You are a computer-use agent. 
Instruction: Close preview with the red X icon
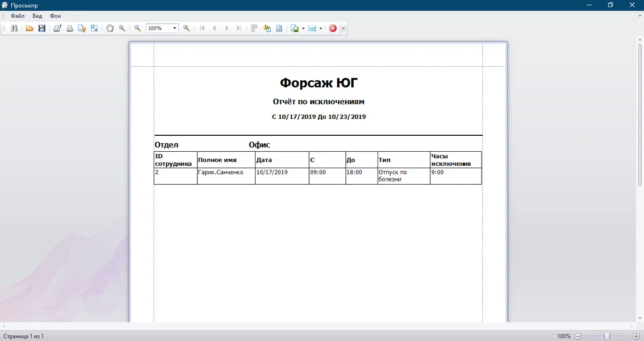pos(333,28)
